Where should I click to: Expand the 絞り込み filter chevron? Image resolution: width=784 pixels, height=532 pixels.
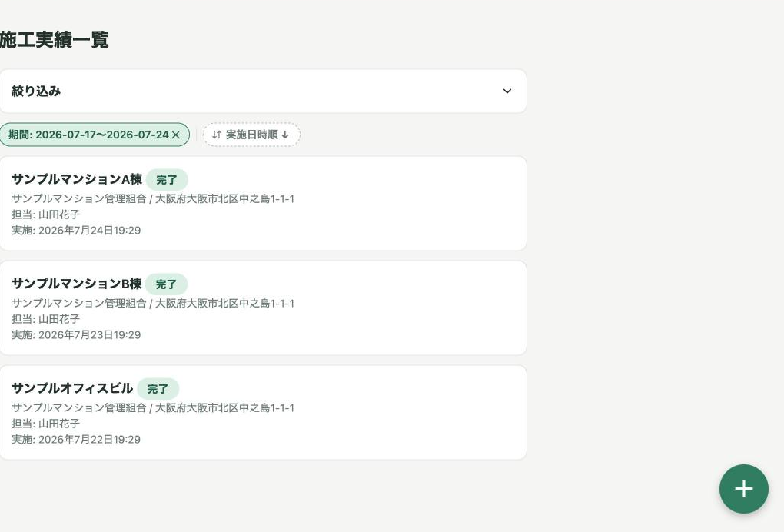[507, 91]
